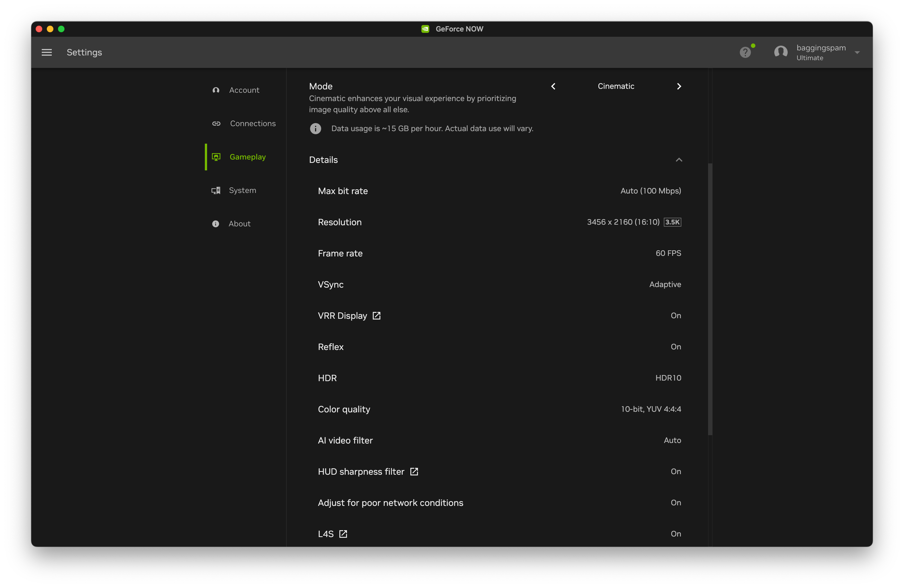Open the L4S external link icon
The image size is (904, 588).
(x=343, y=534)
